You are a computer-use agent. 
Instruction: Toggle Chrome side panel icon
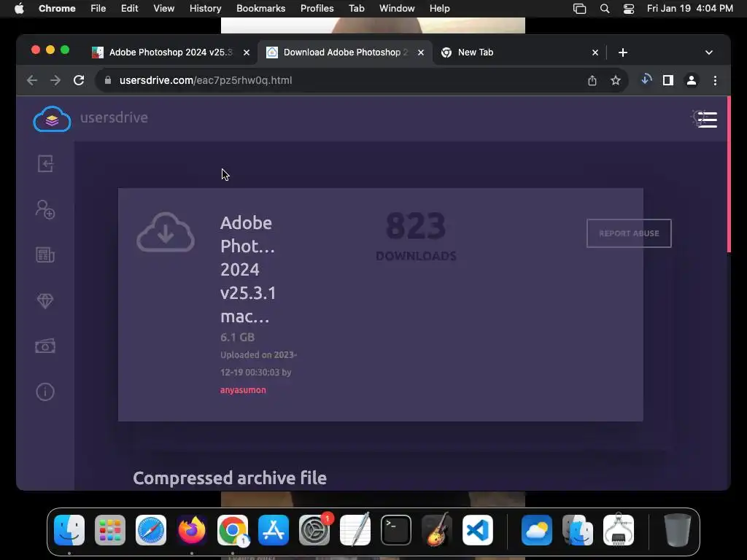[x=668, y=80]
